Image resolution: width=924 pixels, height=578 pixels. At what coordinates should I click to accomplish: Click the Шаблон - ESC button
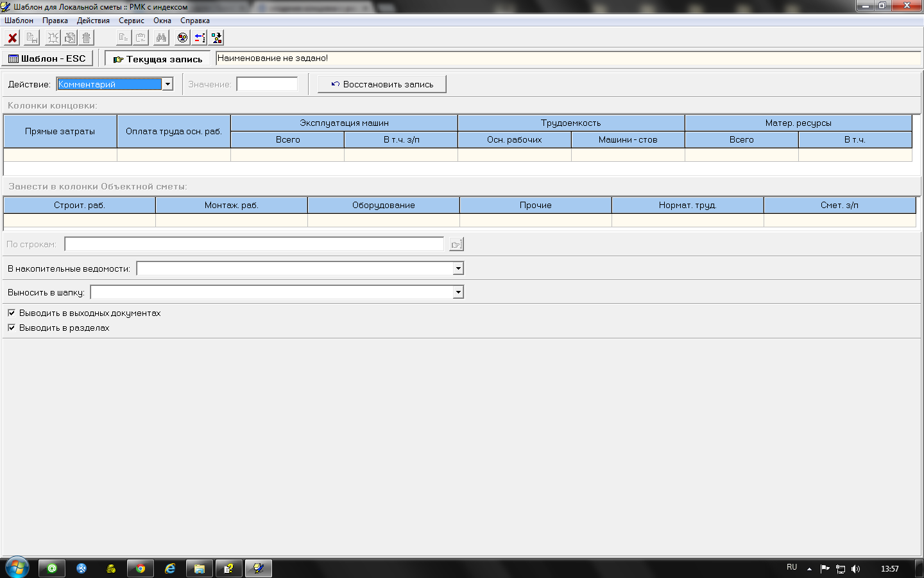coord(47,58)
